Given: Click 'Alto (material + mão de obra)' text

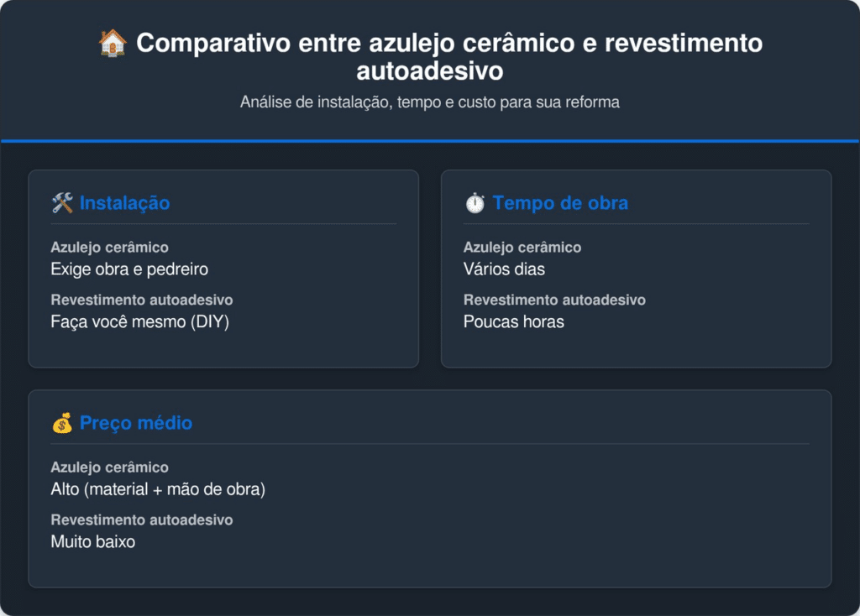Looking at the screenshot, I should [158, 489].
